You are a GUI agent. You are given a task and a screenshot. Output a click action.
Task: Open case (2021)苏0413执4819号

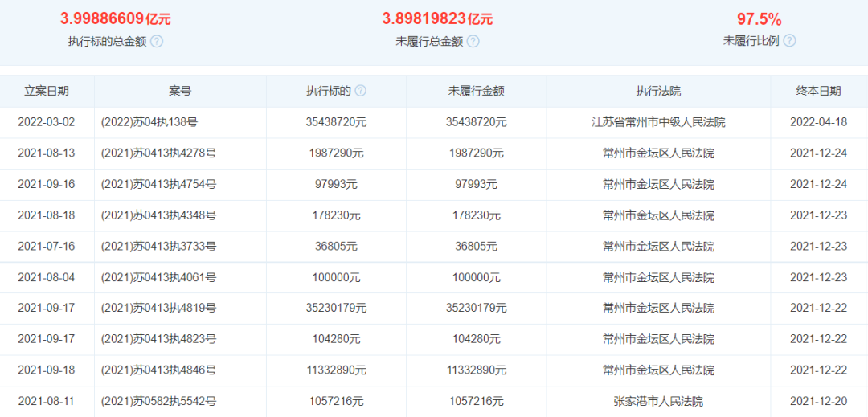coord(158,308)
